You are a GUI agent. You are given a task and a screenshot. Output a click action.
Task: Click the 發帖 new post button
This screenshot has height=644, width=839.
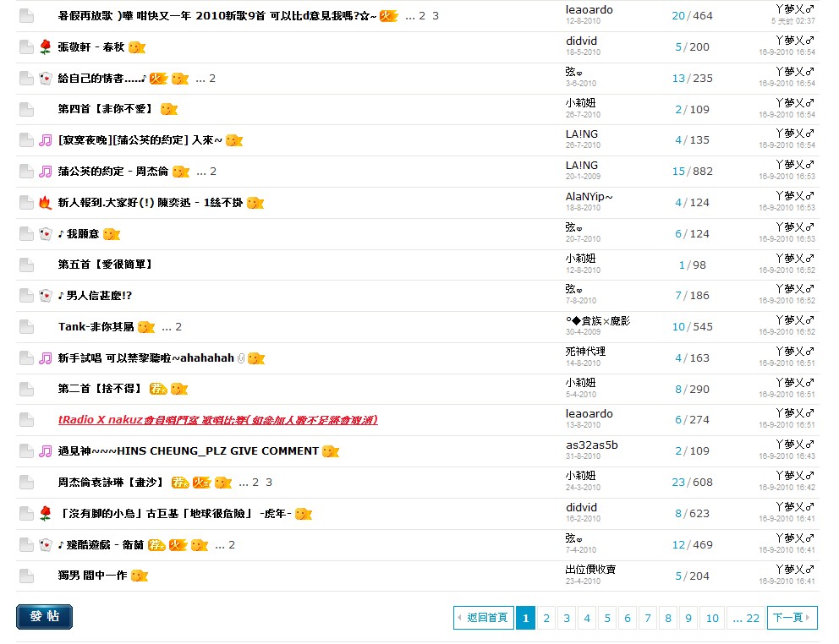click(45, 617)
